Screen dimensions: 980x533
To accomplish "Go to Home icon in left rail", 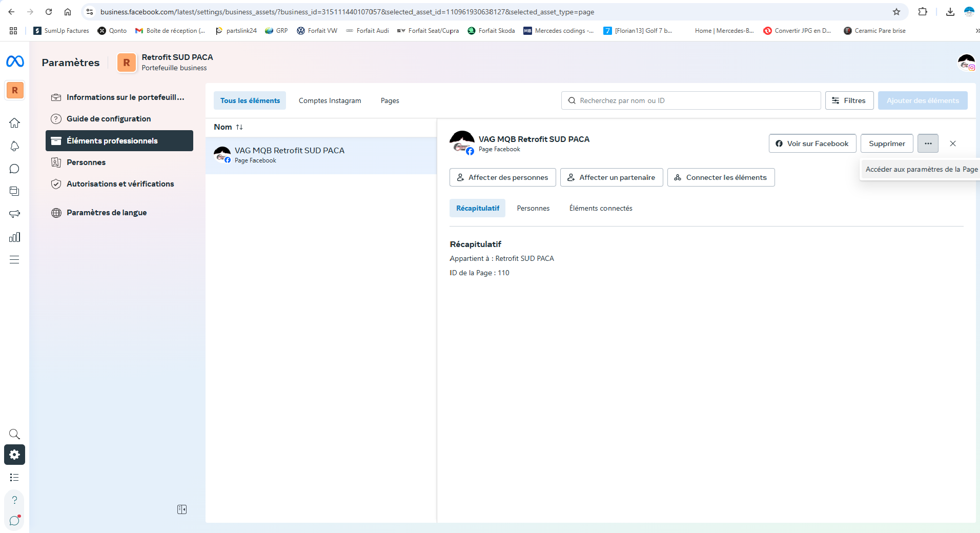I will 14,123.
